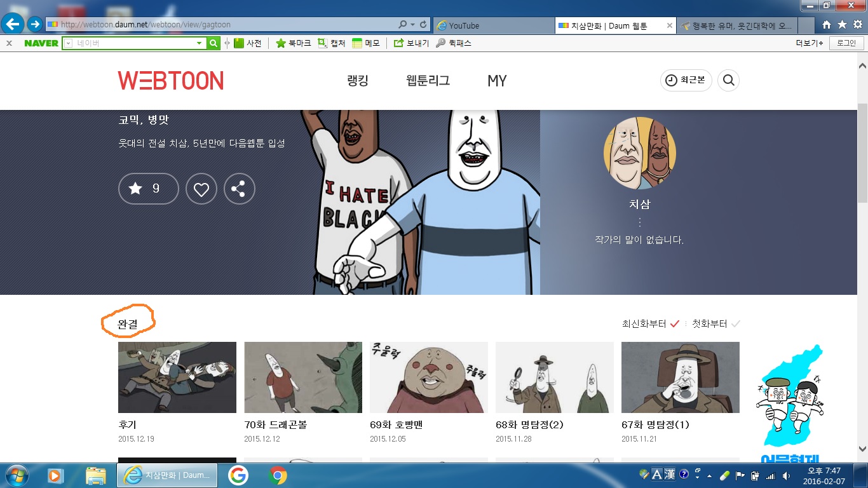
Task: Click the 최근본 recently viewed button
Action: click(x=686, y=80)
